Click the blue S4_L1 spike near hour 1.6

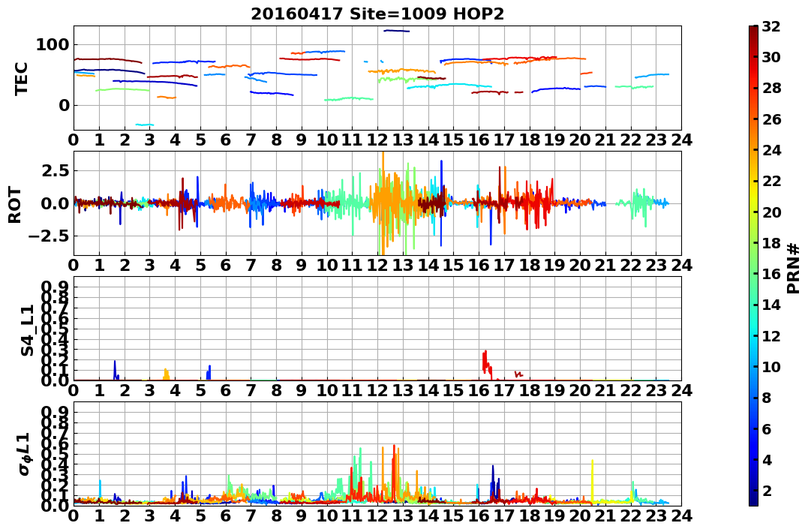[x=116, y=370]
